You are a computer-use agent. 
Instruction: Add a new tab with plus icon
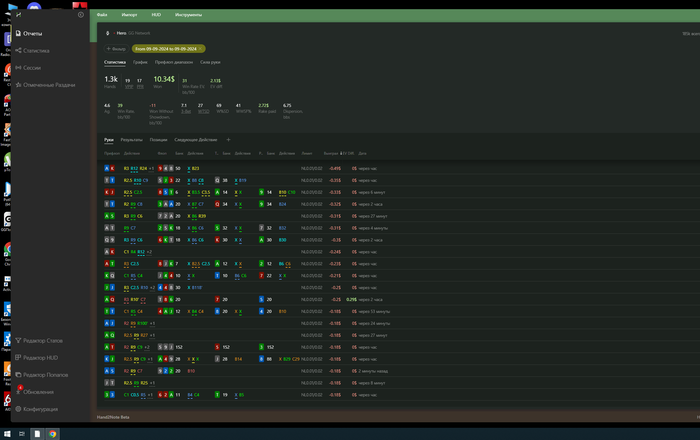(x=229, y=140)
